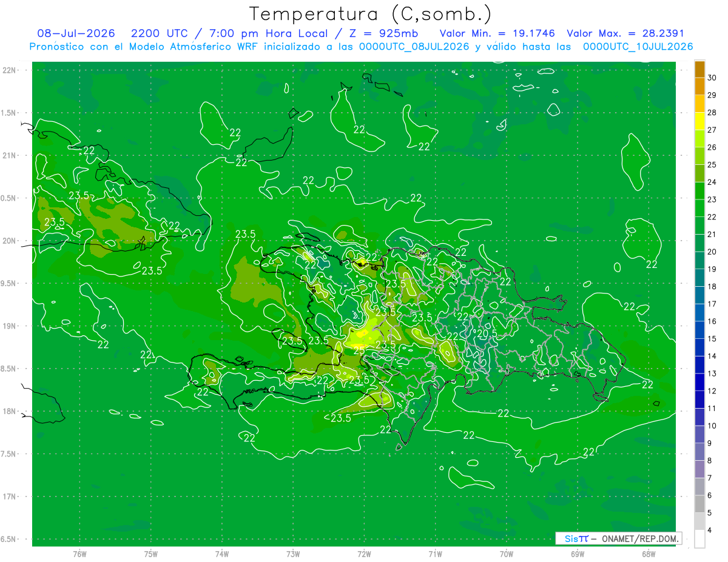This screenshot has width=728, height=562.
Task: Click the color legend value "30"
Action: (x=712, y=77)
